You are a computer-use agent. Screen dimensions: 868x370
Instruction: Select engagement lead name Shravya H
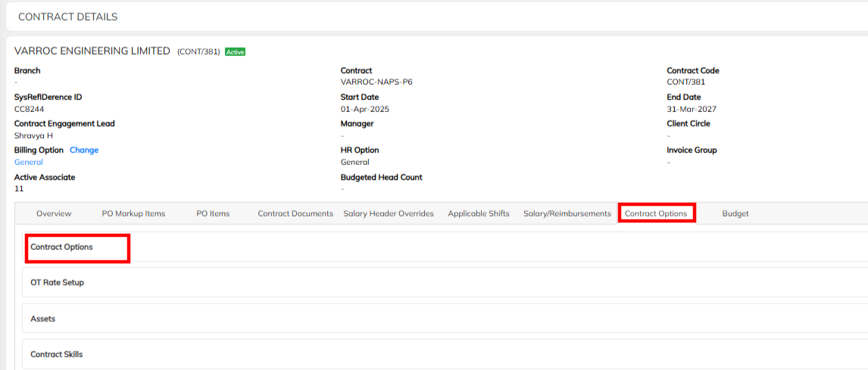(x=33, y=135)
